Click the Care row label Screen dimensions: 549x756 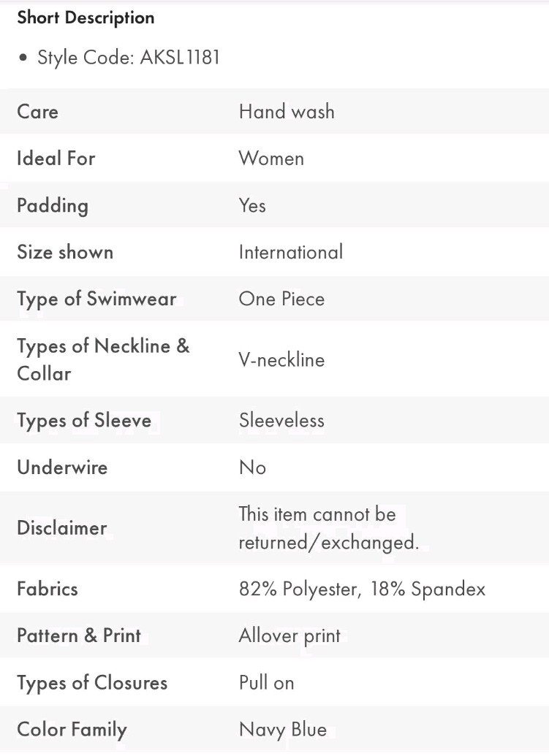coord(37,111)
